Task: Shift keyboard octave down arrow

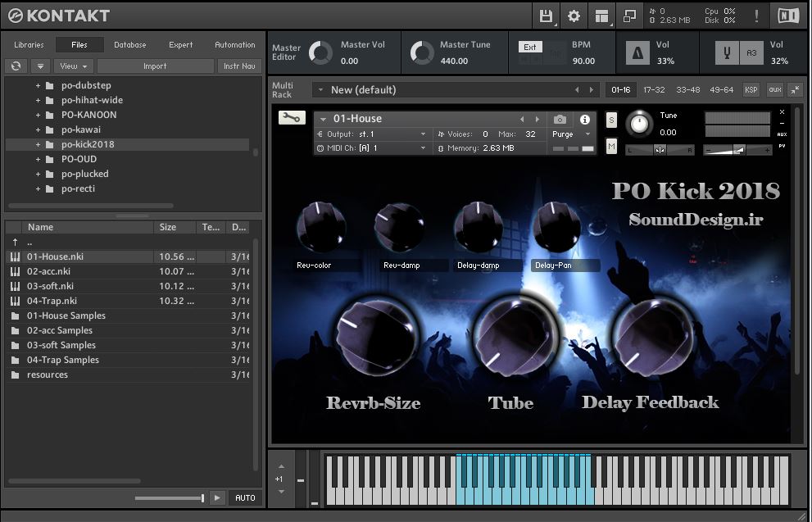Action: tap(281, 492)
